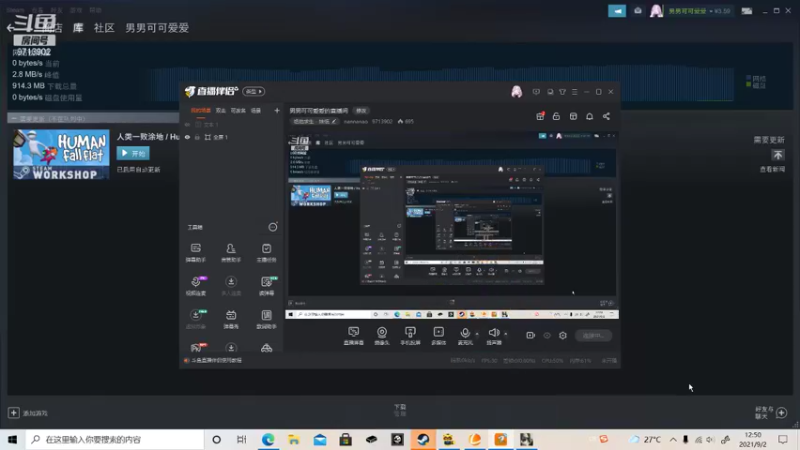The width and height of the screenshot is (800, 450).
Task: Expand speaker options arrow
Action: [x=506, y=335]
